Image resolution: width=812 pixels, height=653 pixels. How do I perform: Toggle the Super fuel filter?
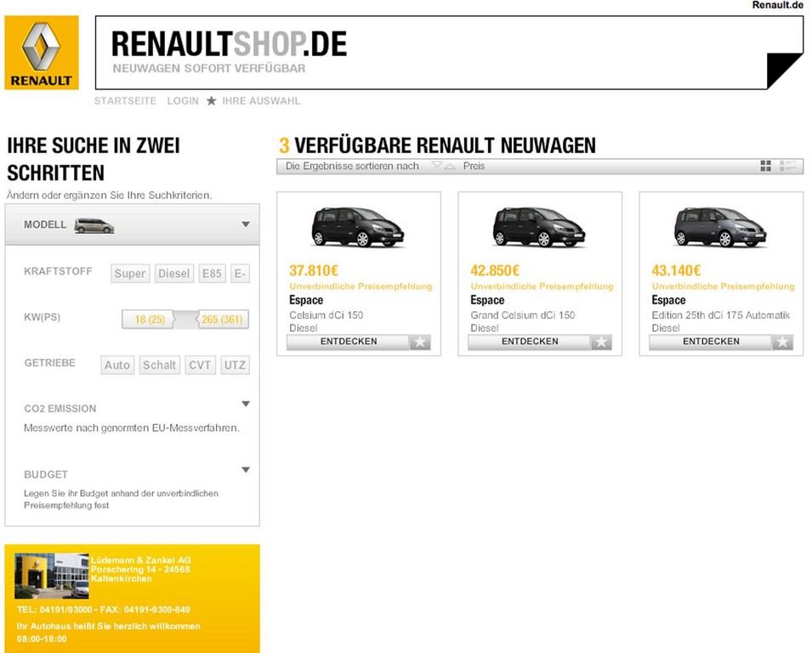tap(130, 274)
